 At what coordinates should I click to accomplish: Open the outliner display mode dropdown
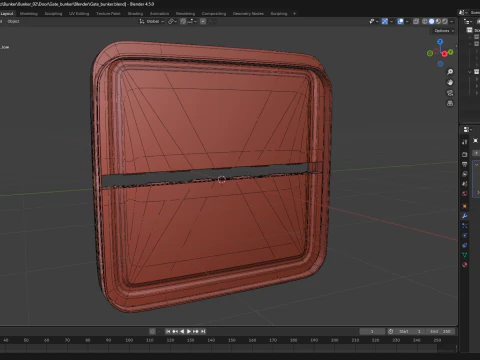468,21
